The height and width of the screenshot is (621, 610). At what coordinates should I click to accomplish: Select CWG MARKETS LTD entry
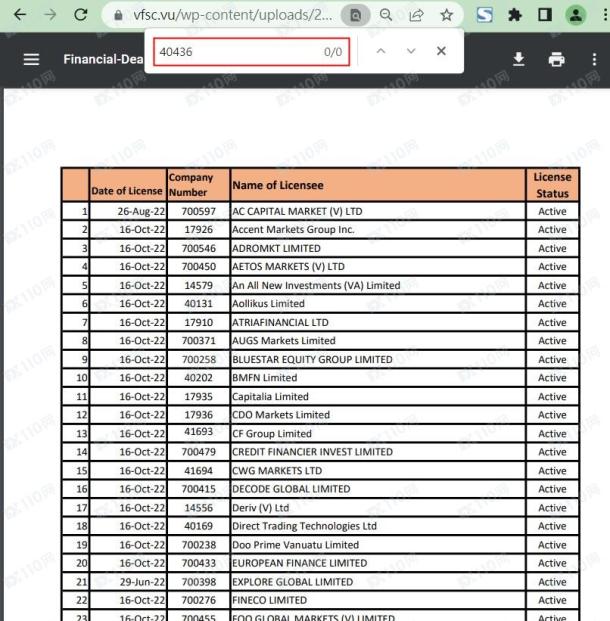pyautogui.click(x=277, y=471)
